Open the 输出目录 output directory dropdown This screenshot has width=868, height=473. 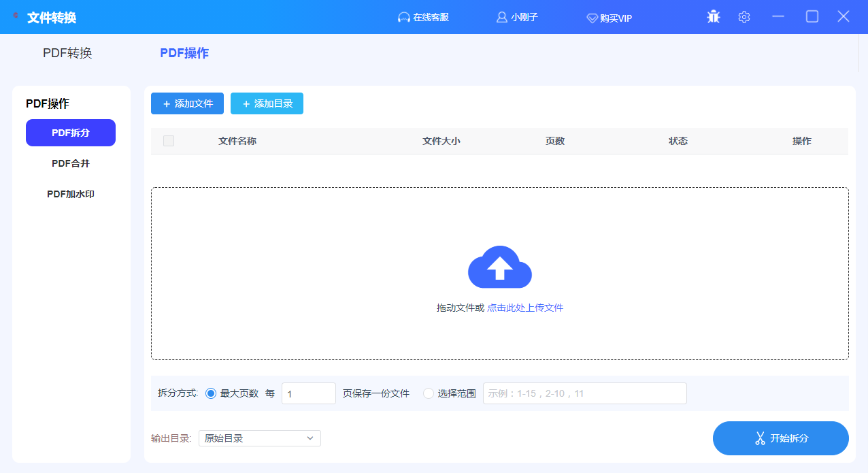click(x=258, y=438)
